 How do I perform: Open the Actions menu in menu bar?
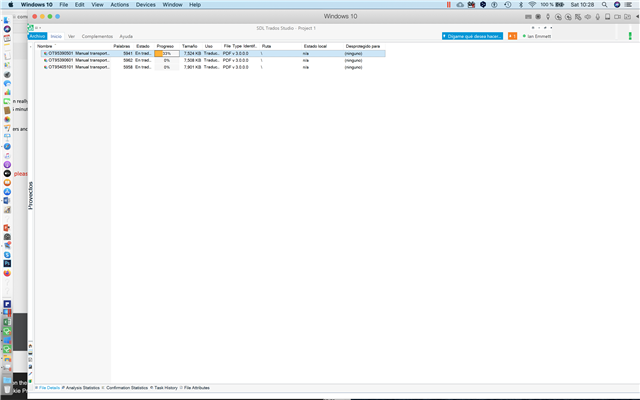point(120,4)
